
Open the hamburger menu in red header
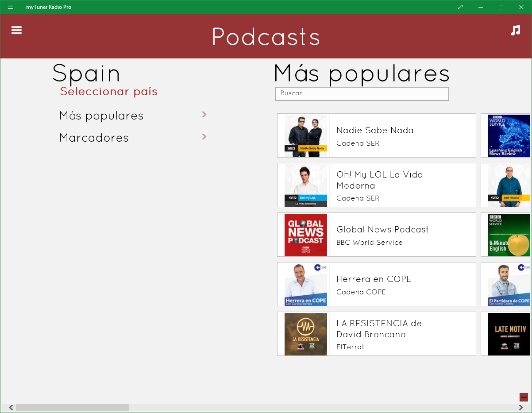pyautogui.click(x=16, y=30)
